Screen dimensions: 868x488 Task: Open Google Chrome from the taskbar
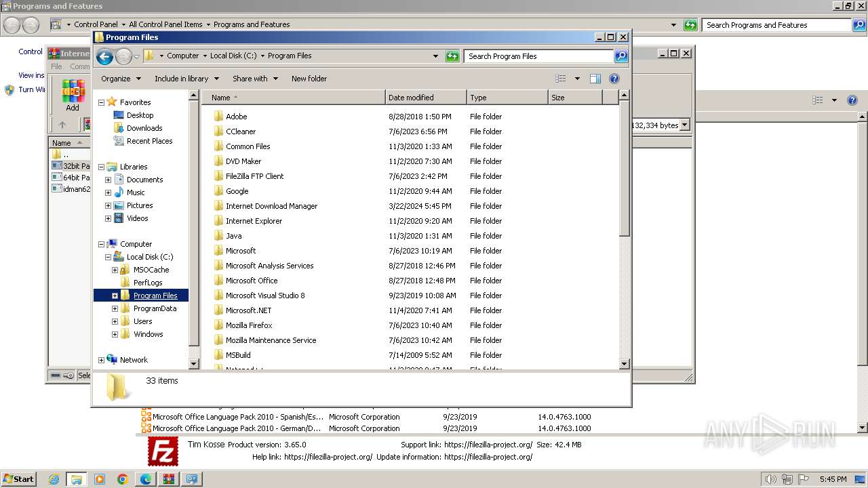(x=123, y=479)
